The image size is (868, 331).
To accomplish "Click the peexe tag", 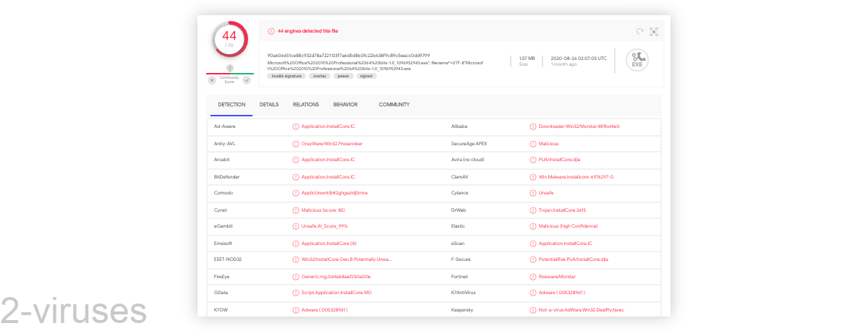I will 343,76.
